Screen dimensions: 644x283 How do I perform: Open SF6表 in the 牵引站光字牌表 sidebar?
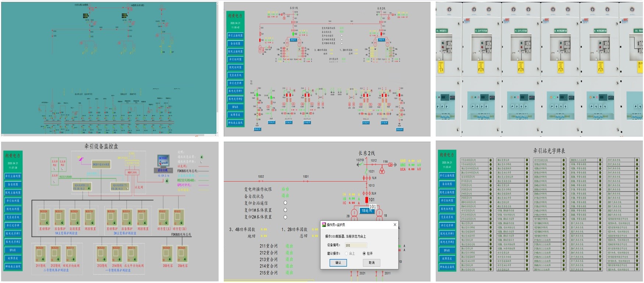[447, 250]
